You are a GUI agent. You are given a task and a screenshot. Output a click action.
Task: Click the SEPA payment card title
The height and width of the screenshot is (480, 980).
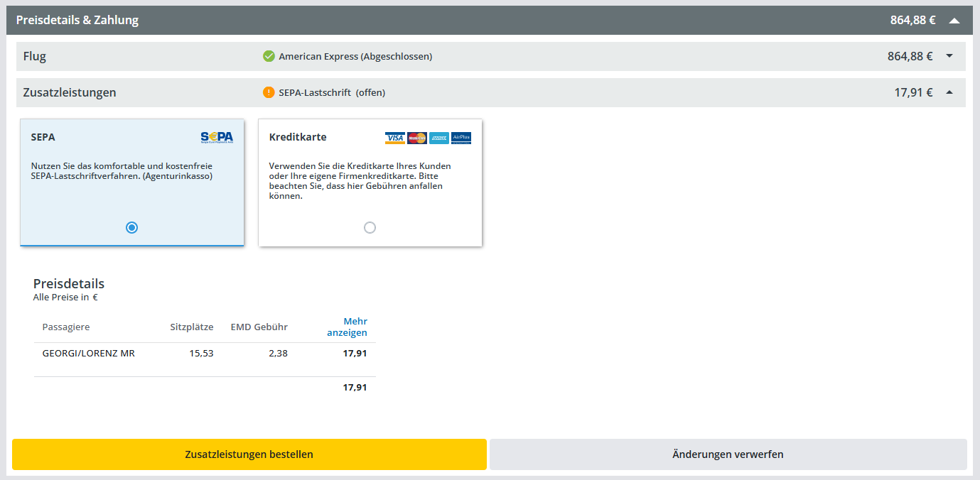point(43,137)
